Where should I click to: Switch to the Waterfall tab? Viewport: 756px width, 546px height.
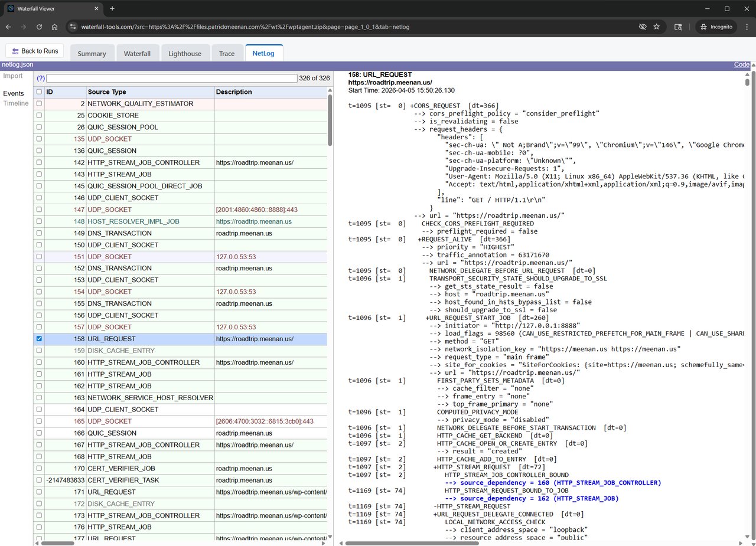pyautogui.click(x=138, y=53)
